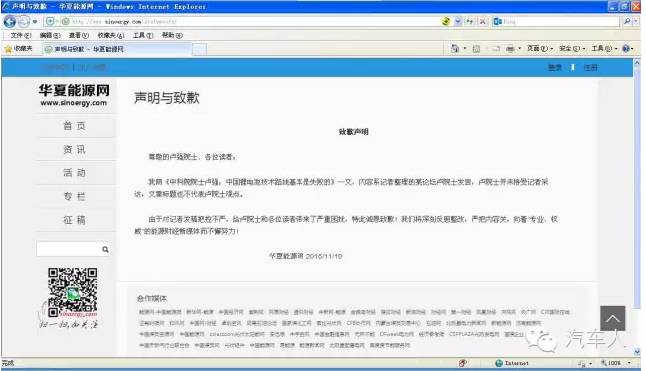Open the 帮助(H) menu

click(172, 35)
